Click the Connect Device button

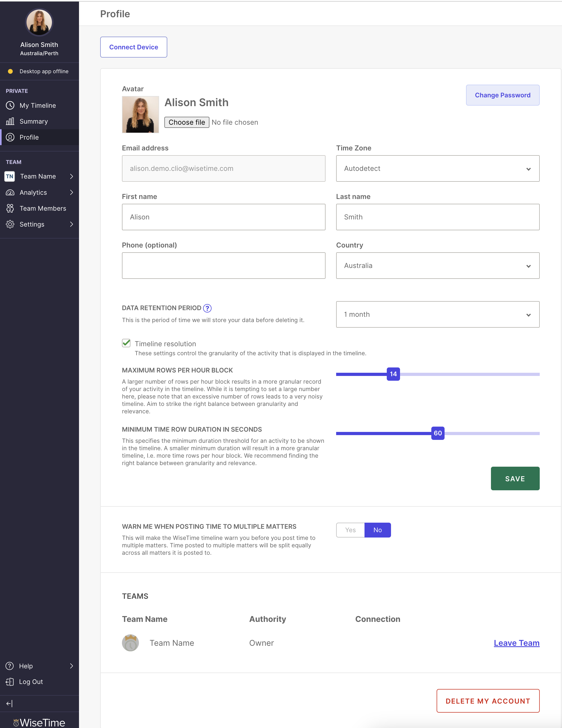click(134, 47)
